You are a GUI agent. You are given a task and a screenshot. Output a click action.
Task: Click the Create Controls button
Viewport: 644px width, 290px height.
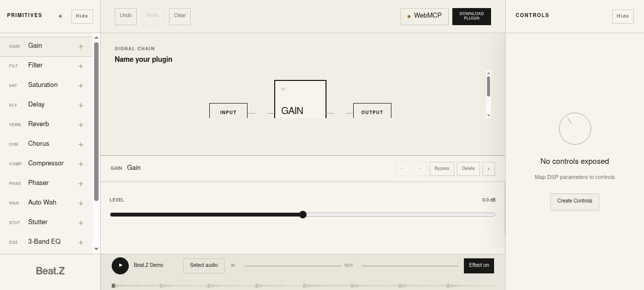[575, 202]
